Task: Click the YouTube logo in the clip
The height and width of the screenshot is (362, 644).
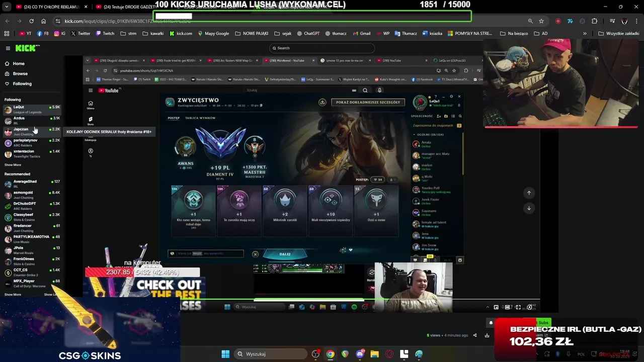Action: pos(109,90)
